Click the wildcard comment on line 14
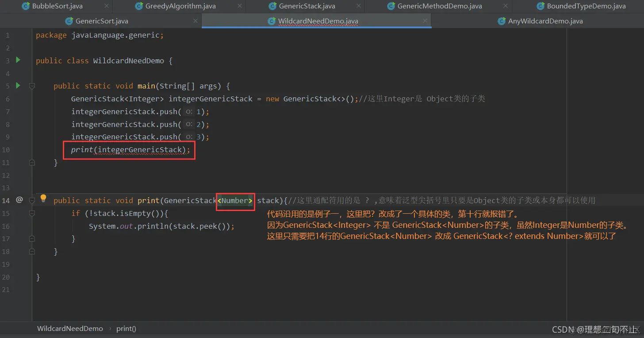644x338 pixels. point(441,200)
